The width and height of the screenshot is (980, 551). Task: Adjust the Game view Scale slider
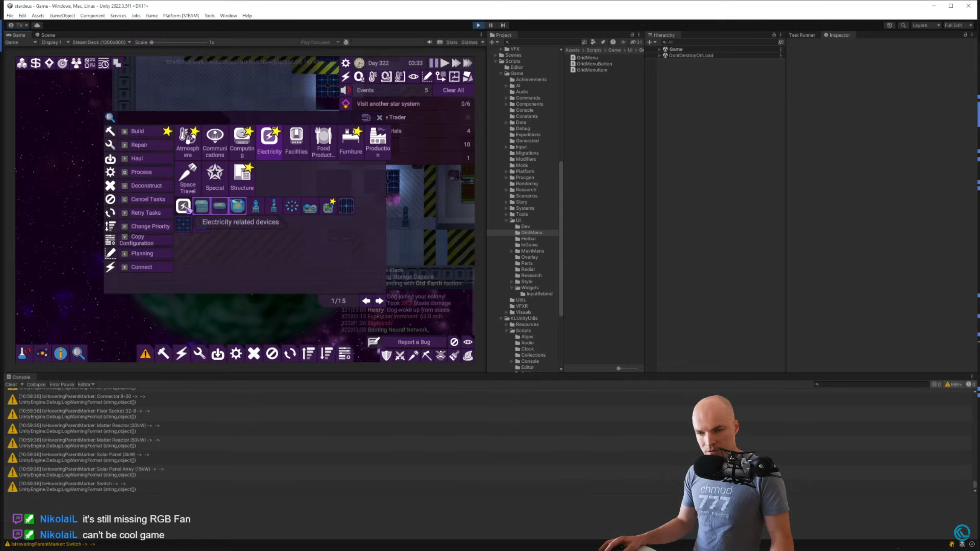coord(152,42)
